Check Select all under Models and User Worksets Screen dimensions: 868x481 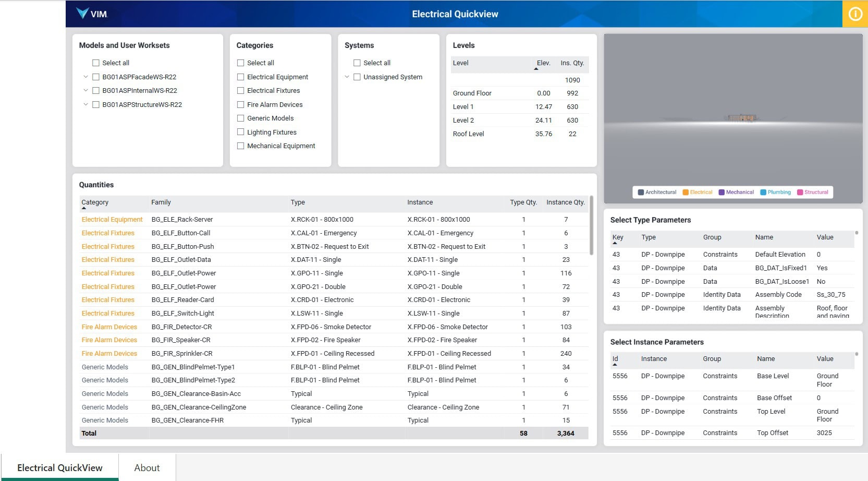(x=96, y=63)
